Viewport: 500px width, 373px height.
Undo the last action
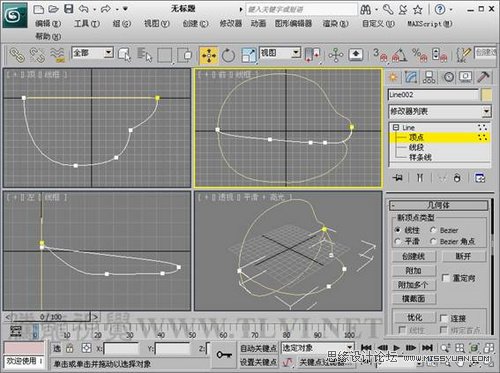84,9
